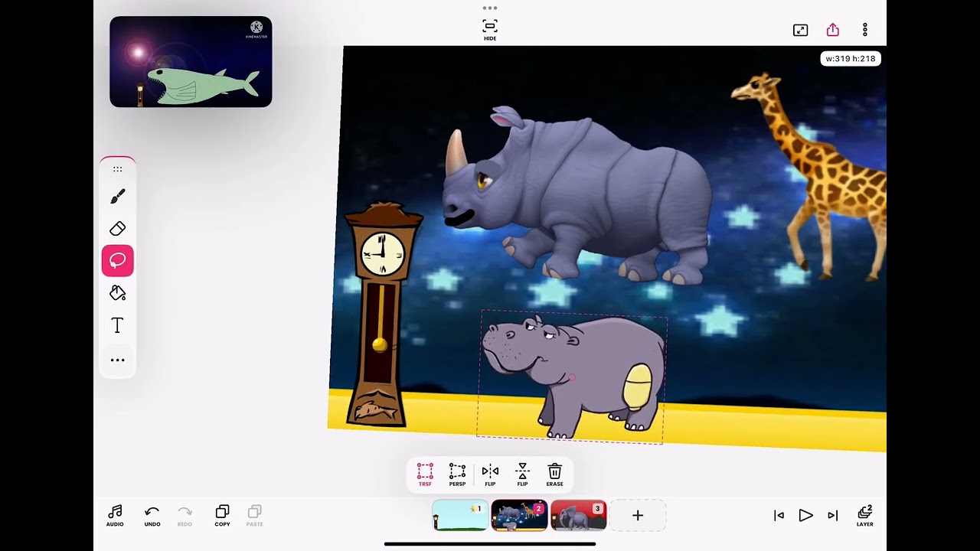Open more tools in left toolbar

coord(117,360)
